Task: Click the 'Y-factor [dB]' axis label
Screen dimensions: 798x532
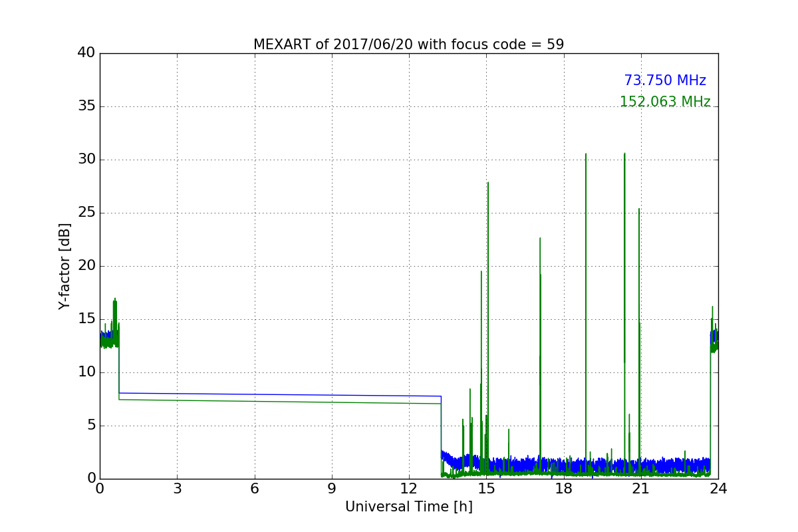Action: pyautogui.click(x=65, y=266)
